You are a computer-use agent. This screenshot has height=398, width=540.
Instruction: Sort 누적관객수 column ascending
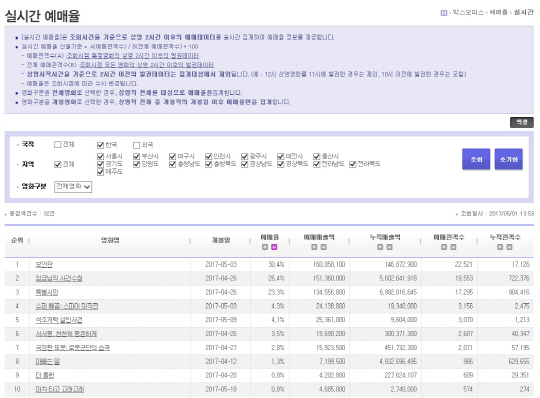(500, 247)
